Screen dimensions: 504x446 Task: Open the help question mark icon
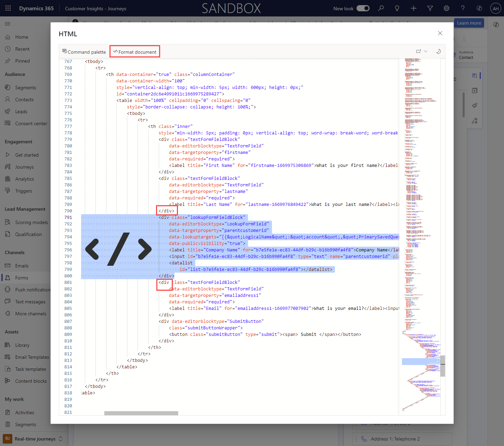463,8
